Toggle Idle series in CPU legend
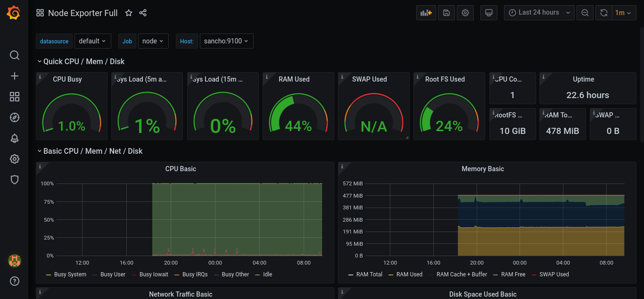Viewport: 644px width, 299px height. pos(267,274)
